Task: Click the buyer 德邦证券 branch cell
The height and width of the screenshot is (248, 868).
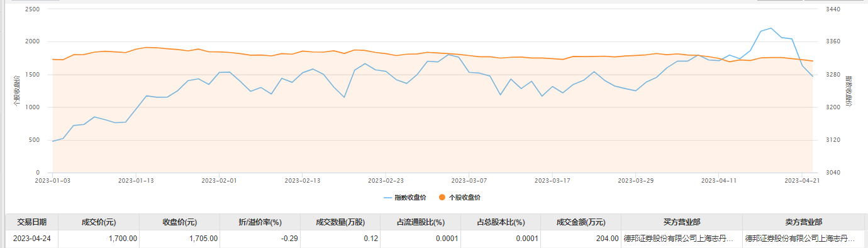Action: pos(682,239)
